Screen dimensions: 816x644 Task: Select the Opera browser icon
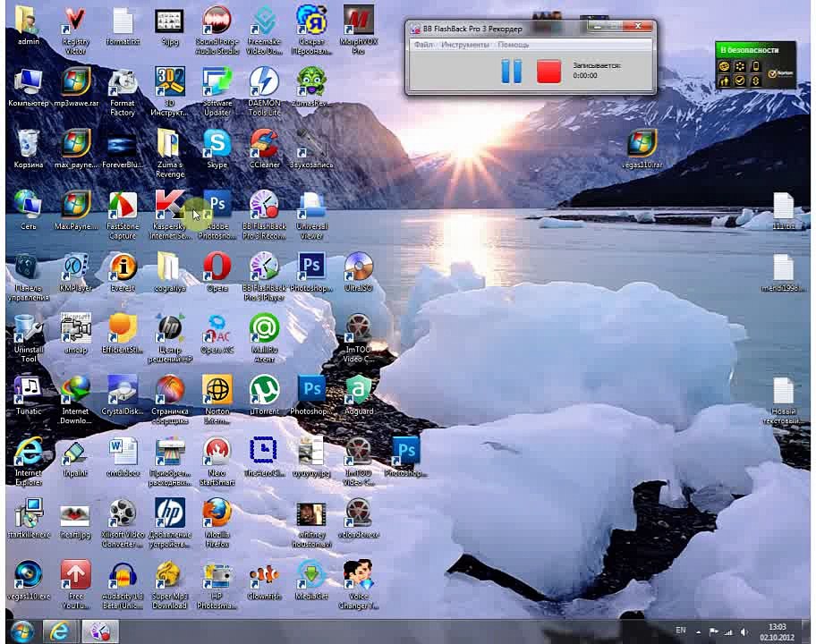[217, 272]
